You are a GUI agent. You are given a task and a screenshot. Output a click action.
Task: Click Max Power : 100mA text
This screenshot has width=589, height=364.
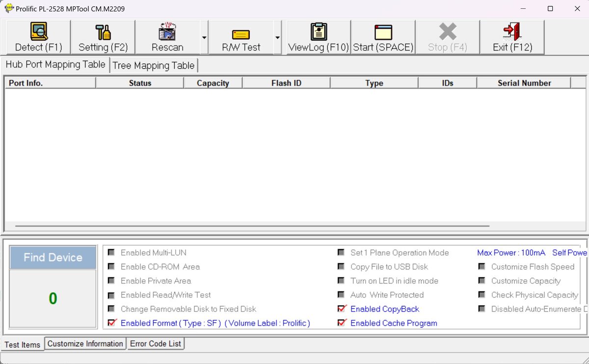[x=511, y=253]
